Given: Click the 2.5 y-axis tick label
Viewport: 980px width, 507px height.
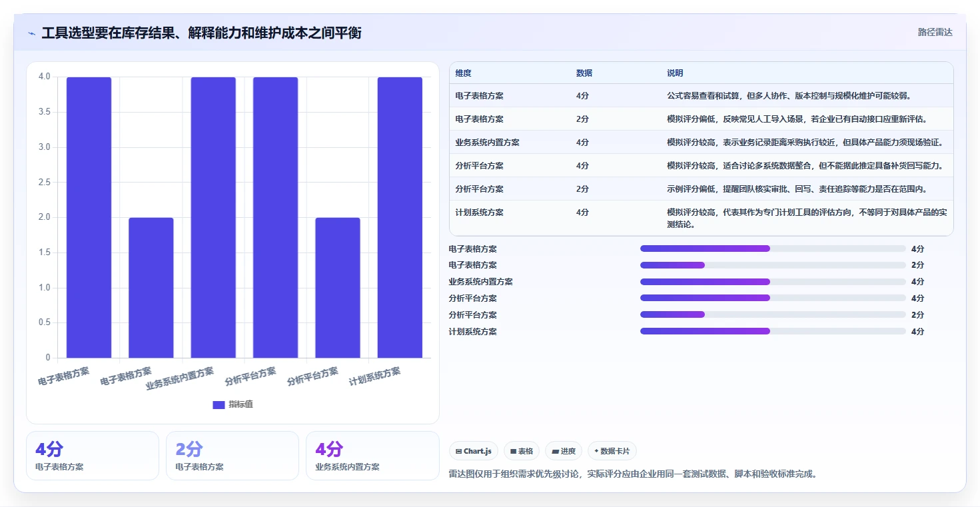Looking at the screenshot, I should click(x=45, y=182).
